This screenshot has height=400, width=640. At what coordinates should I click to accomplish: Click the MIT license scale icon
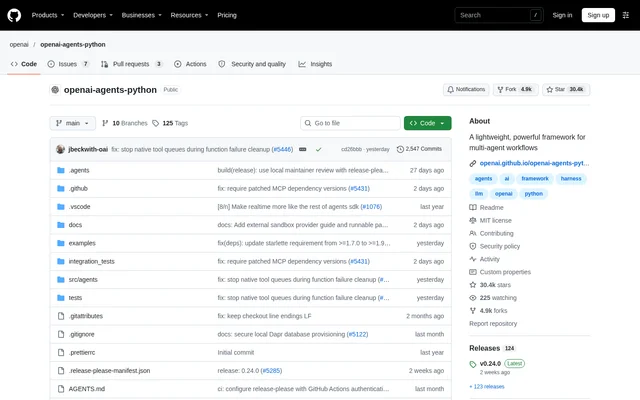tap(473, 220)
